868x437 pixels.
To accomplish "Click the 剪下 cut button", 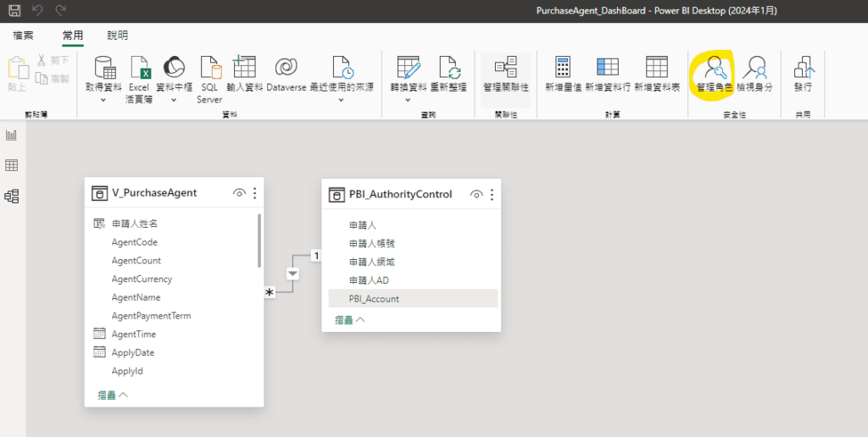I will click(53, 60).
